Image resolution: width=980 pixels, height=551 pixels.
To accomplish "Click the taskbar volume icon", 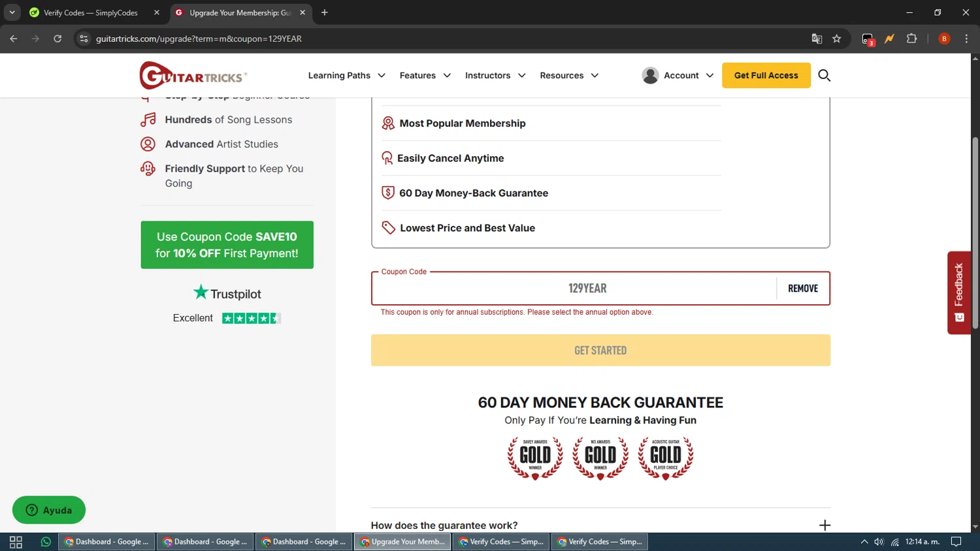I will 879,542.
